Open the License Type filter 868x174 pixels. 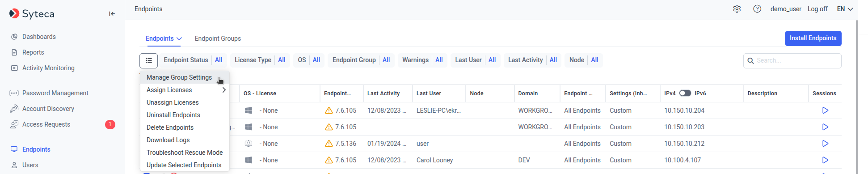260,60
